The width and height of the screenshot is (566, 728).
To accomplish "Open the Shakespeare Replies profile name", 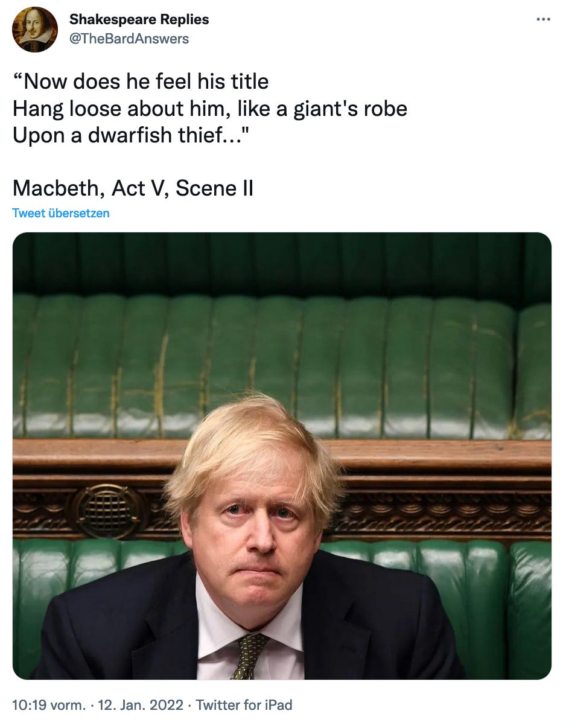I will (x=139, y=19).
